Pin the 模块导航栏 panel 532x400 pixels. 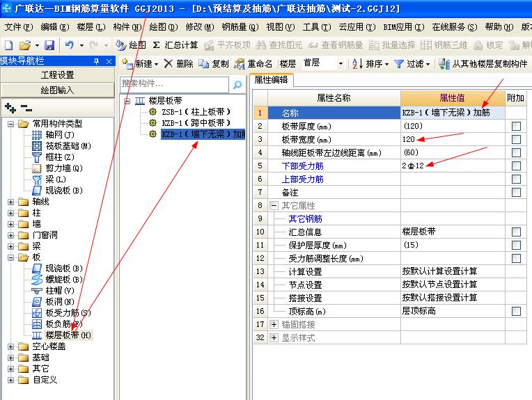click(x=96, y=61)
